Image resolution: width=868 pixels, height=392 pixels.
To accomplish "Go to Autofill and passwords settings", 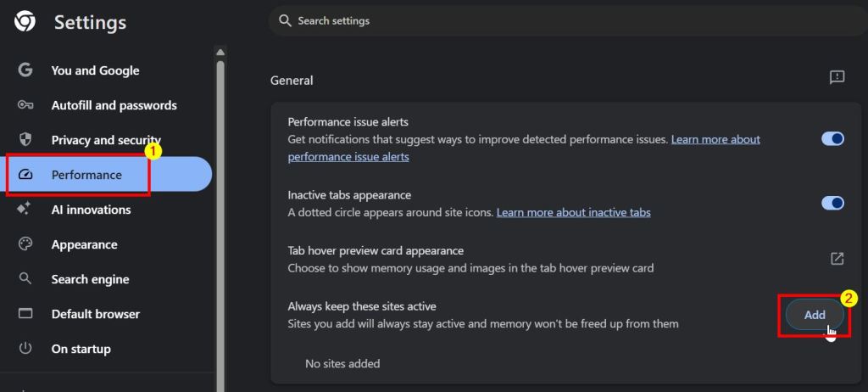I will (114, 105).
